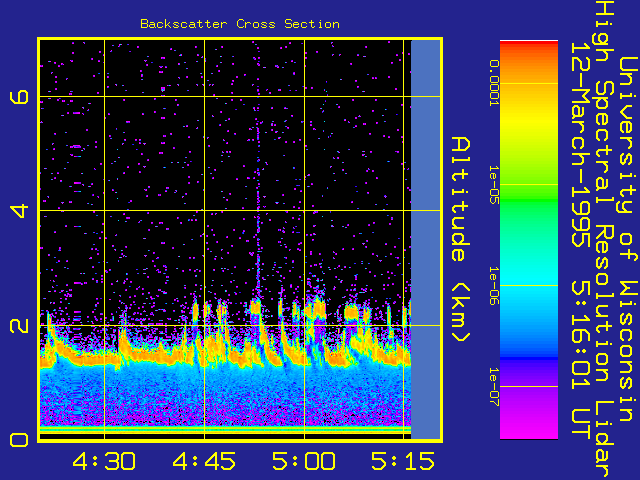Click the 1e-06 colorbar label
Viewport: 640px width, 480px height.
point(494,286)
